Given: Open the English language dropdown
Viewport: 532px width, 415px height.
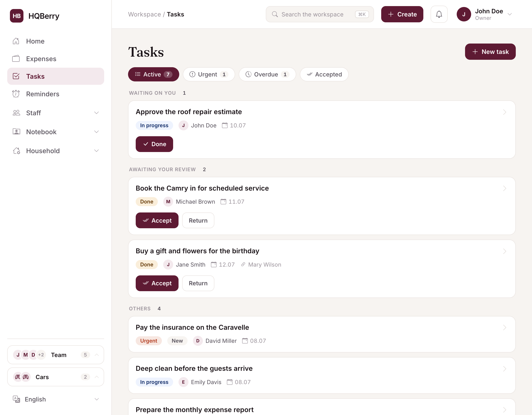Looking at the screenshot, I should point(55,400).
